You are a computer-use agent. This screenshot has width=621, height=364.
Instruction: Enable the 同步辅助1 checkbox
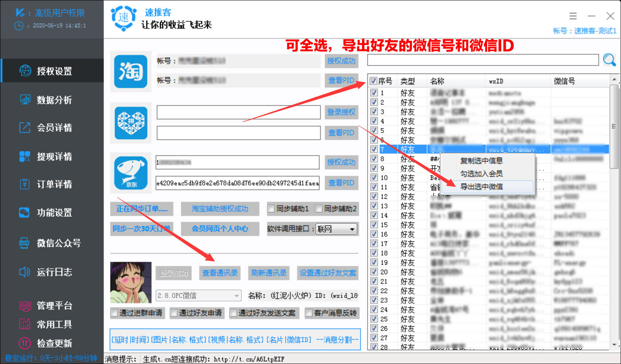click(271, 209)
